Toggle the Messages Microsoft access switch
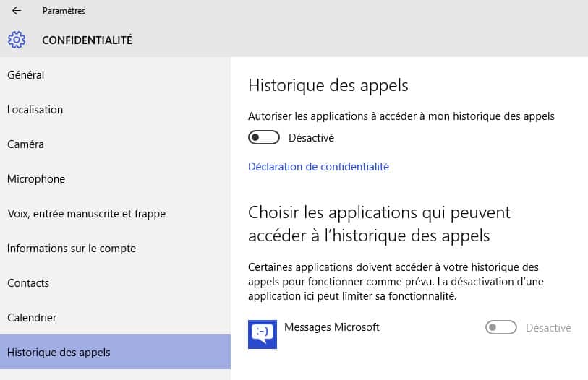Image resolution: width=588 pixels, height=380 pixels. tap(501, 327)
